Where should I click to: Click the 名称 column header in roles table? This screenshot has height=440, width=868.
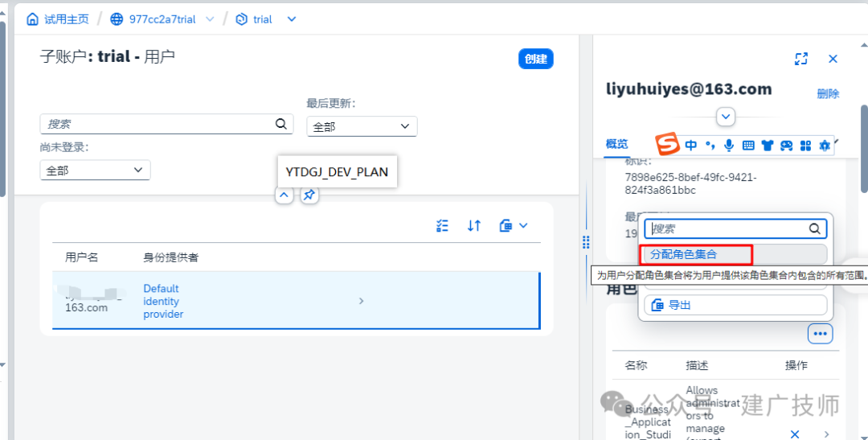click(x=636, y=365)
